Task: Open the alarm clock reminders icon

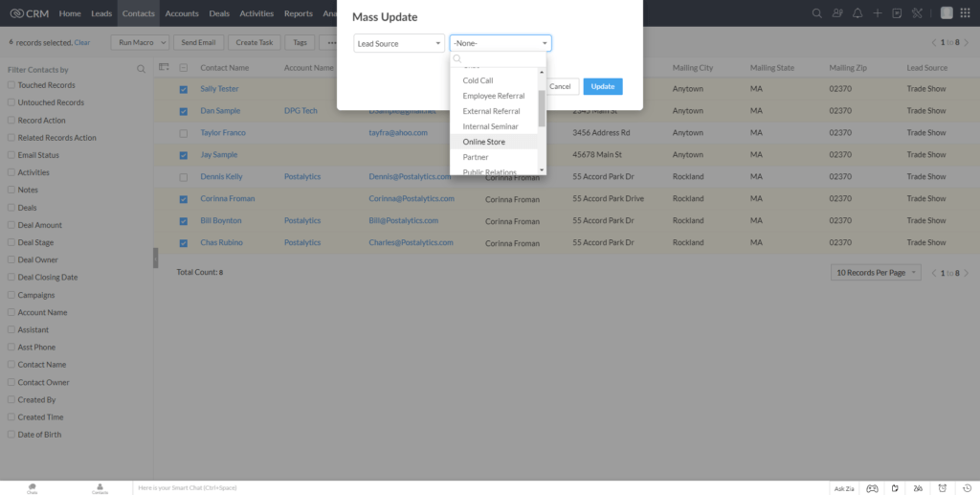Action: [x=942, y=488]
